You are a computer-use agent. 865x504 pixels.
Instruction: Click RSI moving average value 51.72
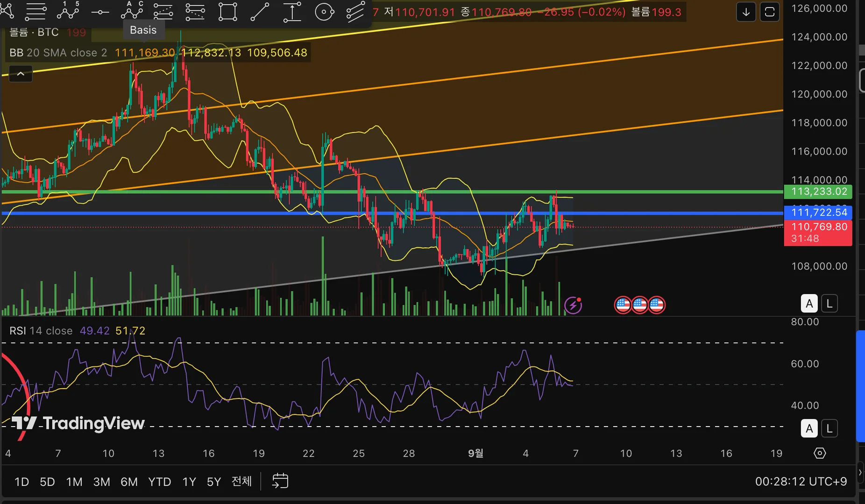click(130, 331)
